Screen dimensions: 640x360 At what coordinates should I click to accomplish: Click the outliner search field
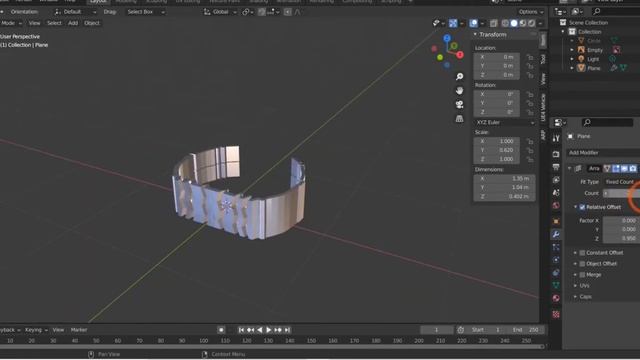(x=616, y=12)
